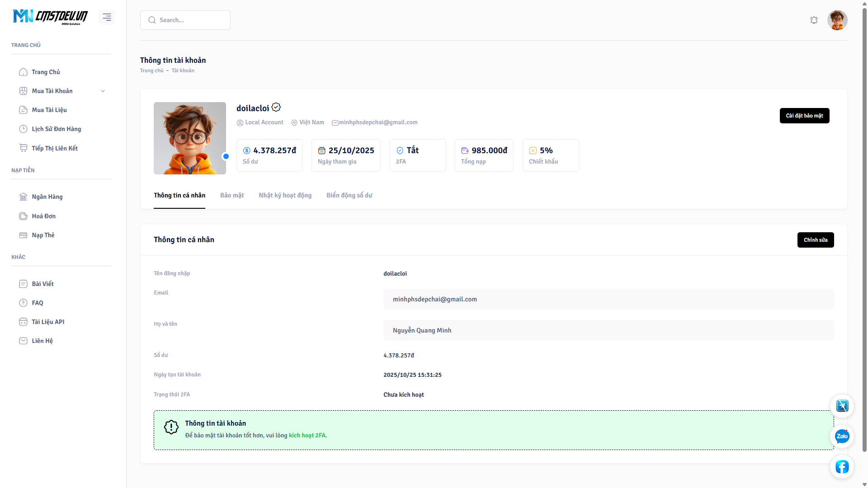Image resolution: width=868 pixels, height=488 pixels.
Task: Collapse sidebar with hamburger menu icon
Action: click(107, 17)
